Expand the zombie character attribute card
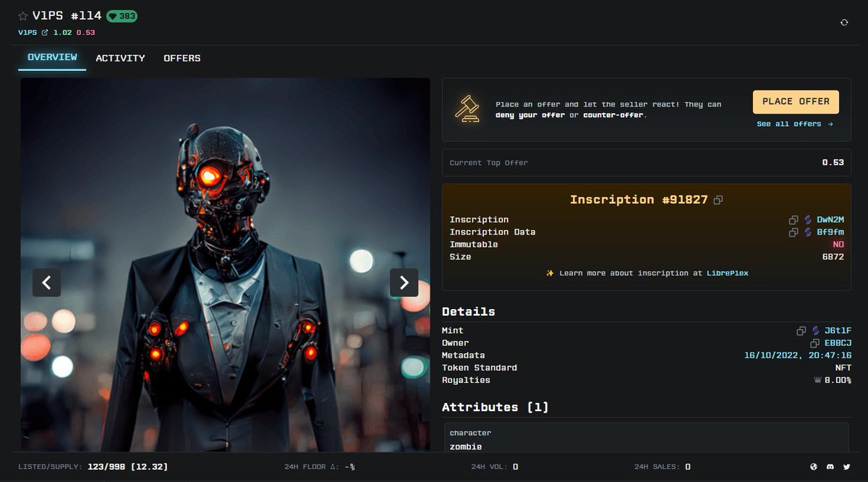The height and width of the screenshot is (482, 868). tap(646, 439)
